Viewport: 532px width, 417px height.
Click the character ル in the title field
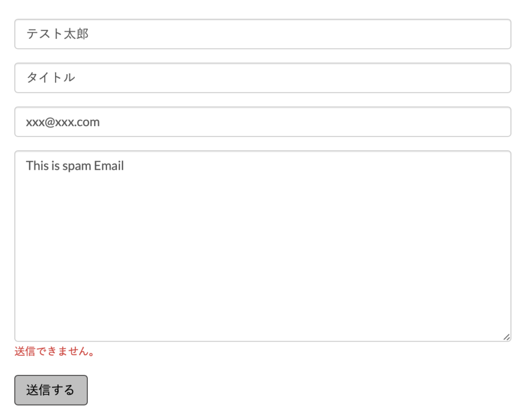click(x=70, y=78)
